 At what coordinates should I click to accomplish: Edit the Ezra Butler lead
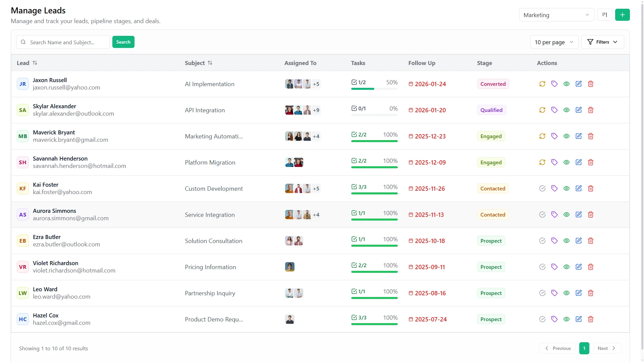(579, 241)
